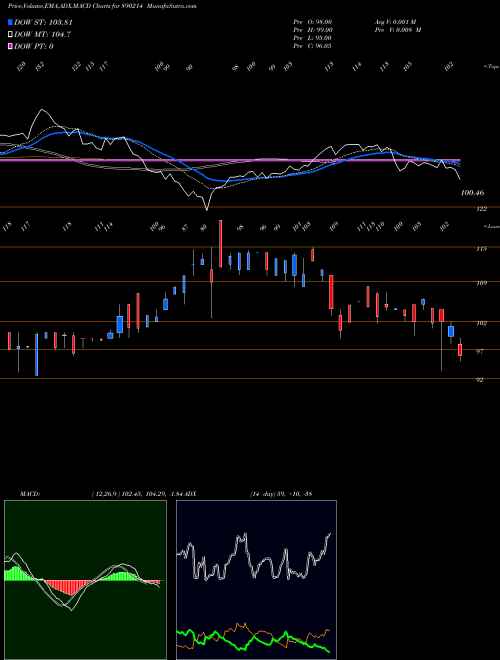
Task: Click the 'Pre O: 98.00' value
Action: 313,22
